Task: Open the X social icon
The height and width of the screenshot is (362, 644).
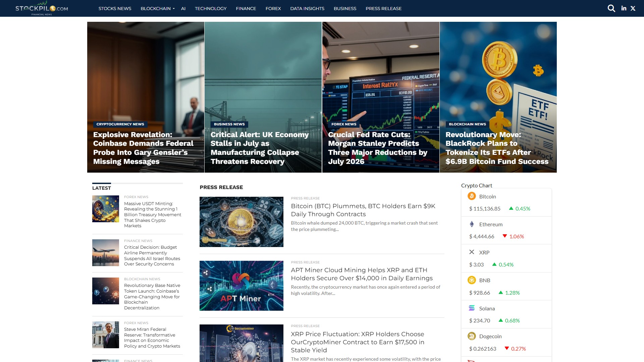Action: point(633,8)
